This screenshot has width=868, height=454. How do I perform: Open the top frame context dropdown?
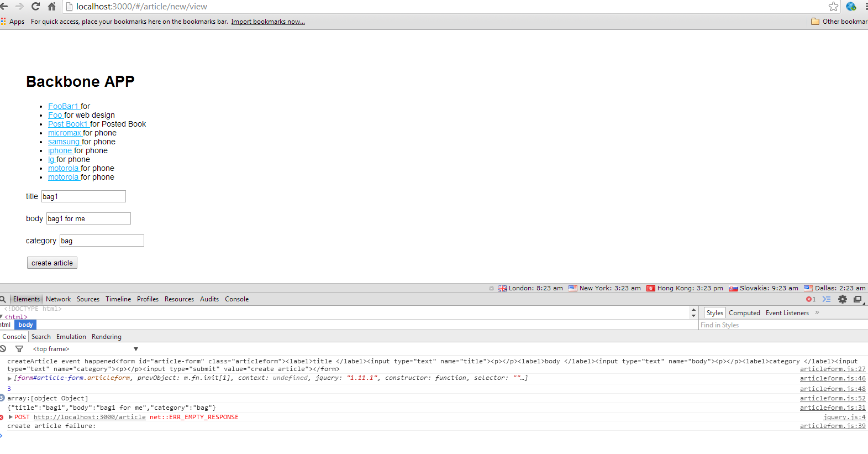point(85,349)
